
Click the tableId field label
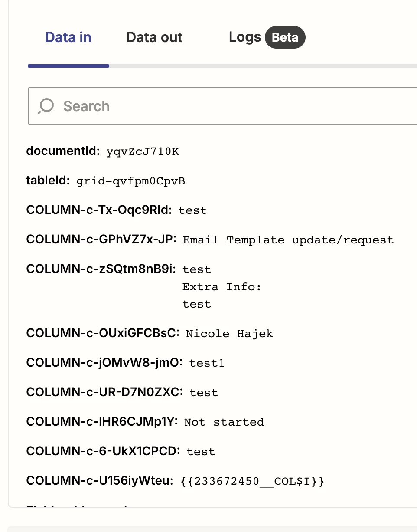(x=48, y=181)
